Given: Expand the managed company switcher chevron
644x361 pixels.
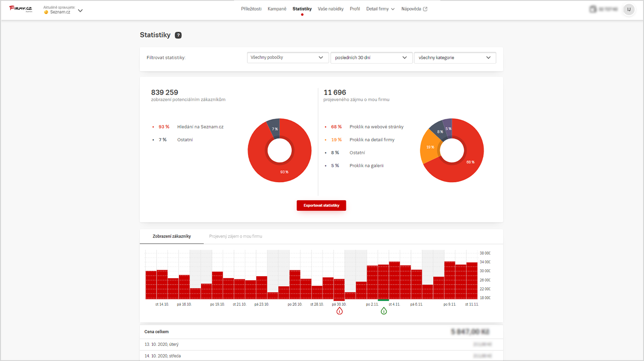Looking at the screenshot, I should click(80, 10).
